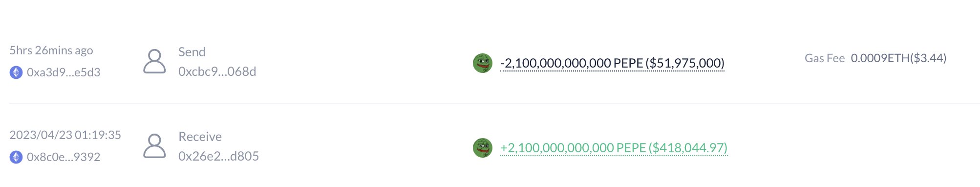Screen dimensions: 980x187
Task: View recipient address 0xcbc9...068d
Action: tap(217, 71)
